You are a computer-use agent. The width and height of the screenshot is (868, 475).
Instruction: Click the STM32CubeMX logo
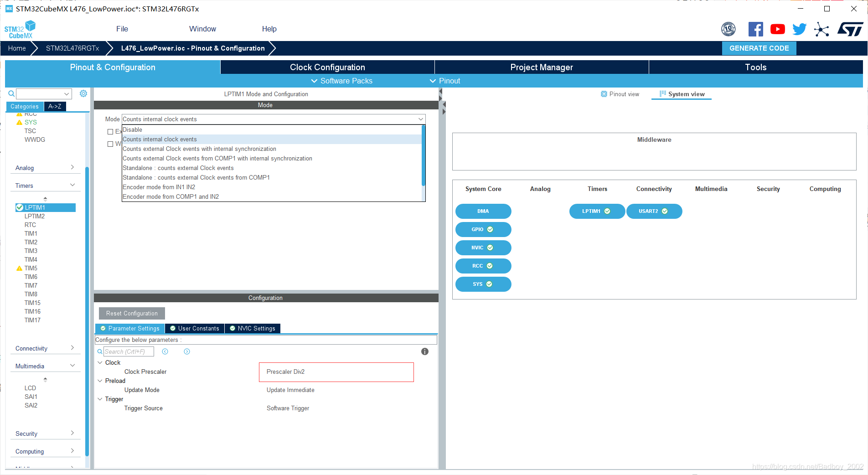click(20, 29)
